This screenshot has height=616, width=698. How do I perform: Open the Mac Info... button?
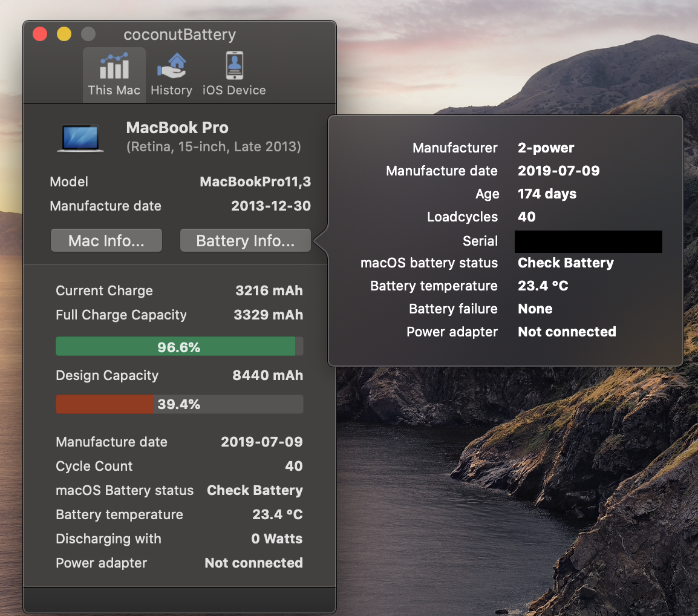(106, 240)
